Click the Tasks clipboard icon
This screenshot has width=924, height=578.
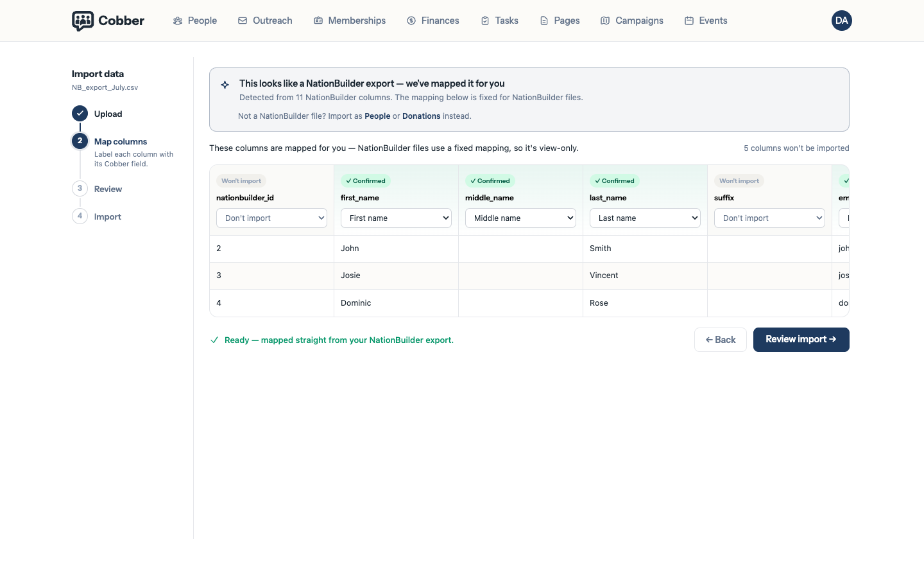point(485,21)
